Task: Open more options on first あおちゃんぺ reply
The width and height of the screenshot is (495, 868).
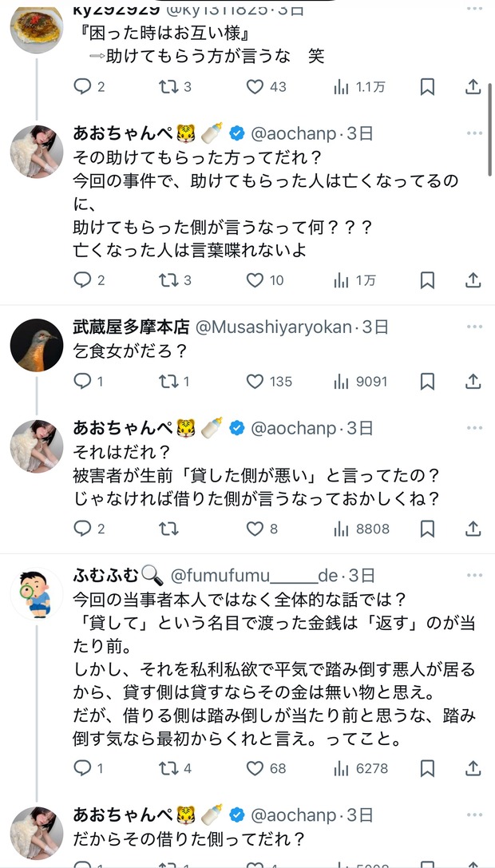Action: pyautogui.click(x=474, y=133)
